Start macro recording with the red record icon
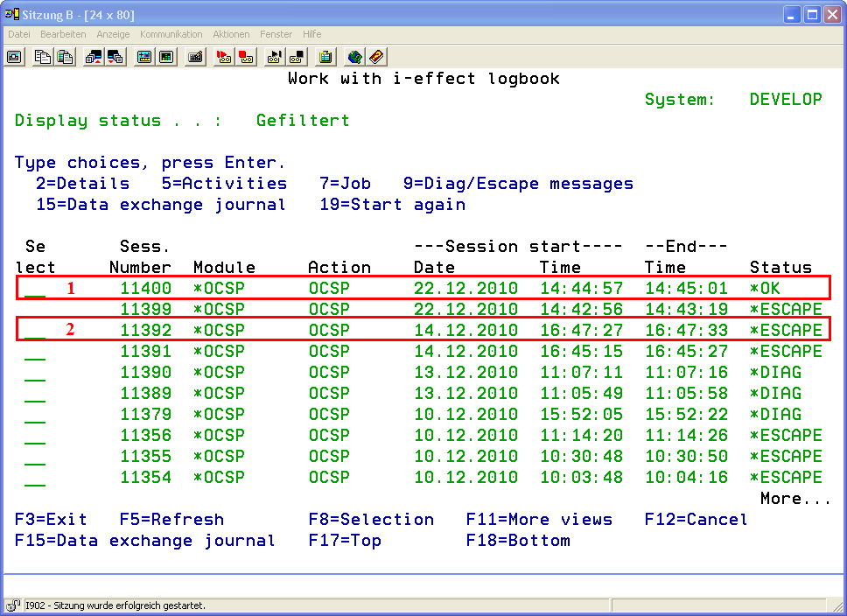 point(224,57)
